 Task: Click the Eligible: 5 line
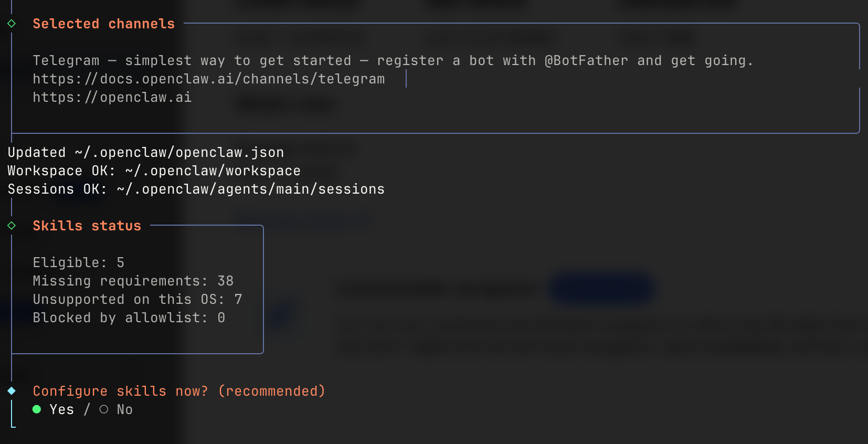pos(78,262)
